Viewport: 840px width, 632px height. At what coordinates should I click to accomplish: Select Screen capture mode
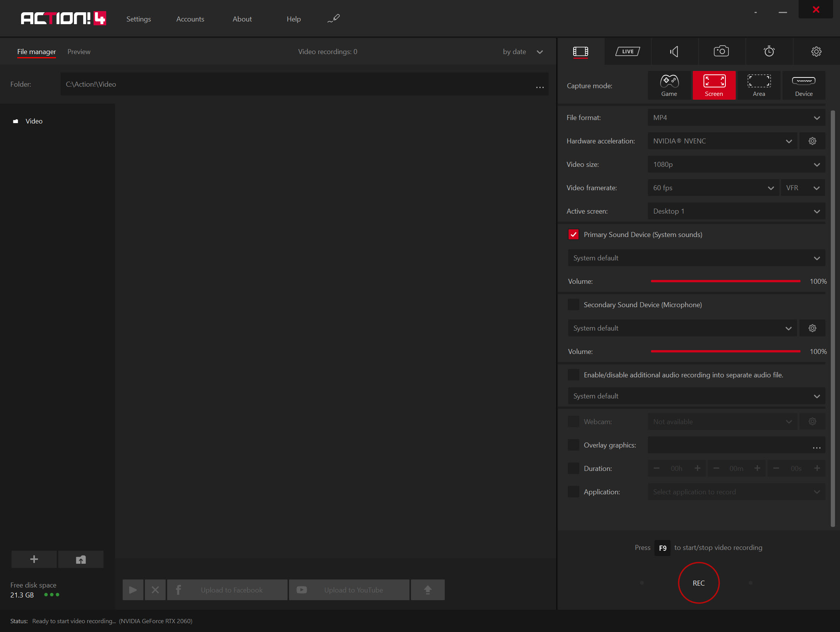714,86
